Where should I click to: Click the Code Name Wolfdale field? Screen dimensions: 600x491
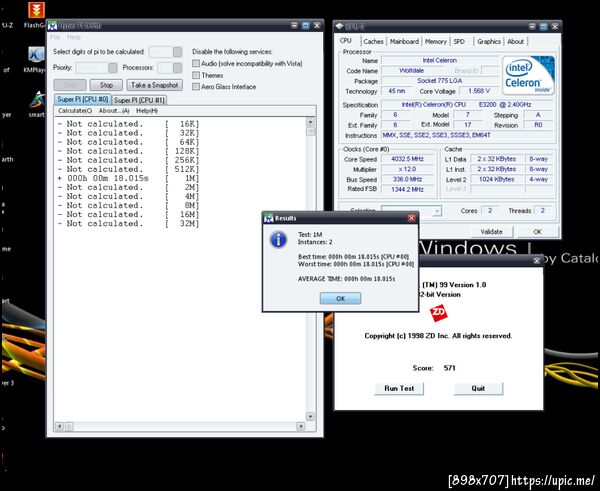[411, 70]
